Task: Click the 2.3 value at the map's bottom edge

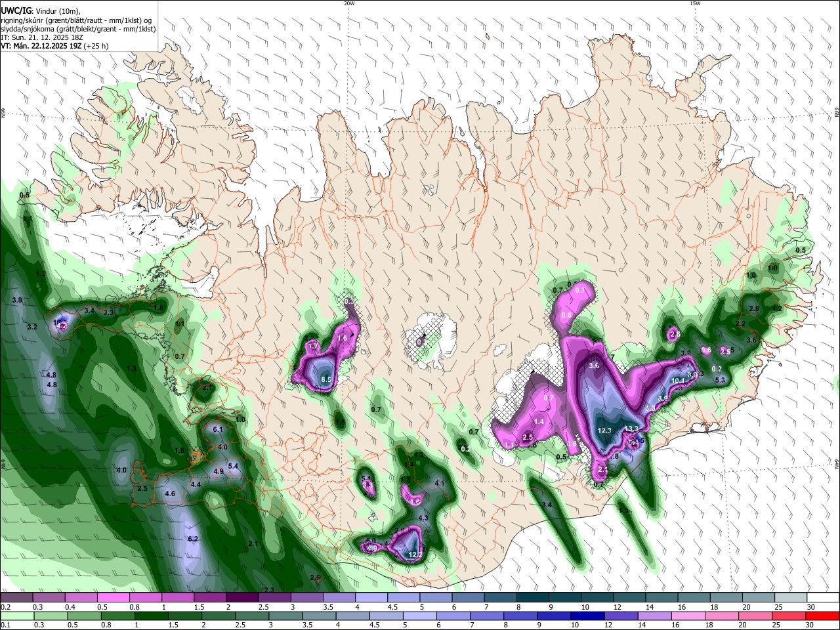Action: (x=268, y=590)
